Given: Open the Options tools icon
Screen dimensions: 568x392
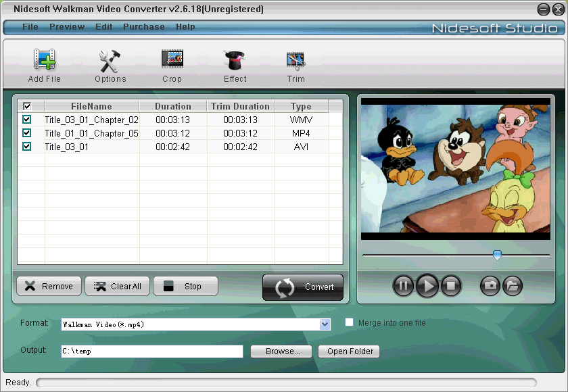Looking at the screenshot, I should click(110, 61).
